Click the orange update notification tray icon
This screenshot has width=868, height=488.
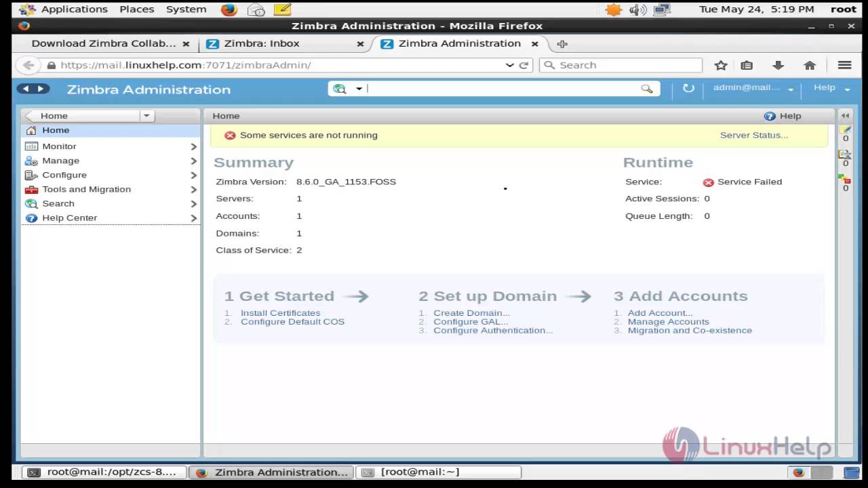[613, 9]
